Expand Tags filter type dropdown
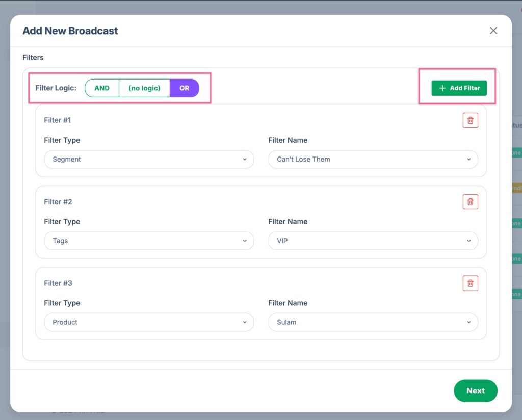522x420 pixels. [148, 241]
